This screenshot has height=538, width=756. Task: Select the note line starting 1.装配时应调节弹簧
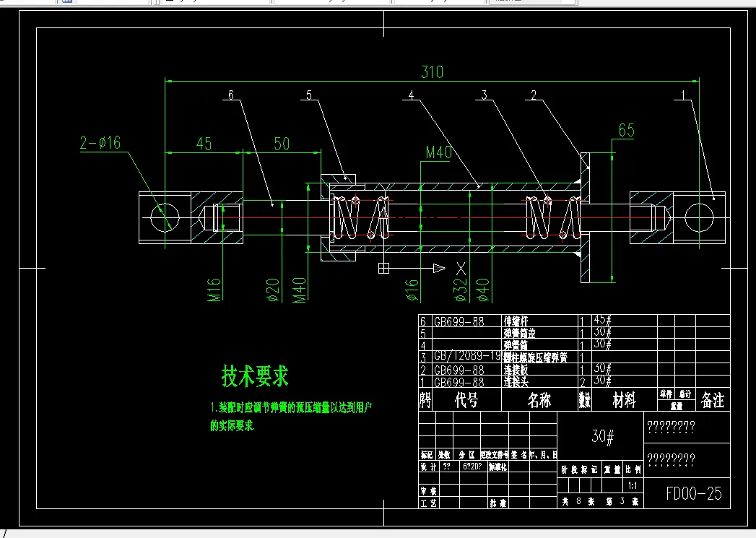click(291, 408)
